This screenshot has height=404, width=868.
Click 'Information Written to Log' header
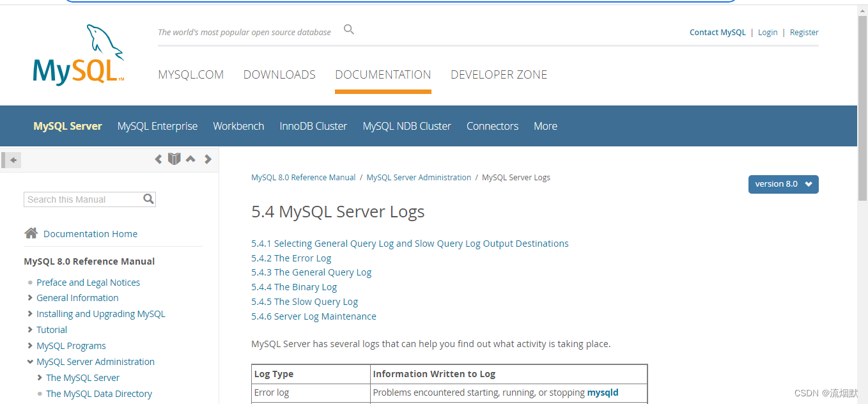click(509, 374)
